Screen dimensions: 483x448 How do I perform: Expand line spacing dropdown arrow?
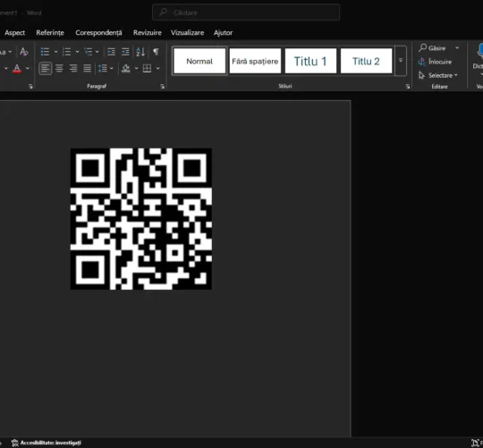[112, 68]
